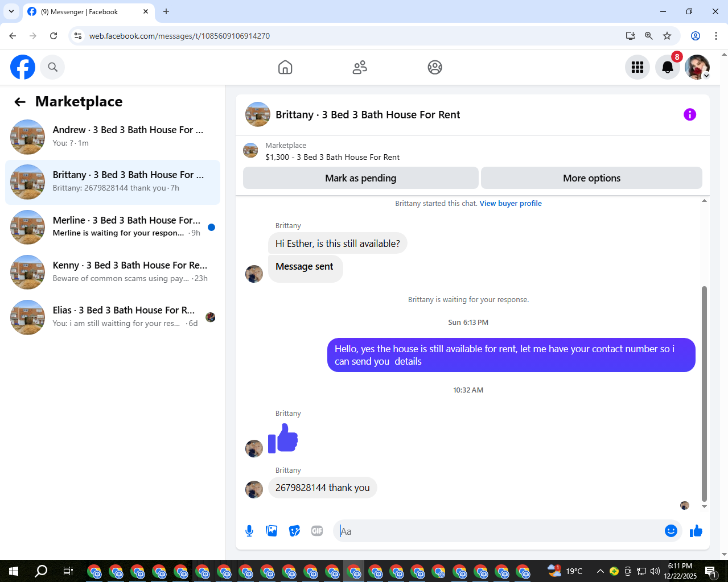Click the Marketplace listing $1,300 row

472,151
